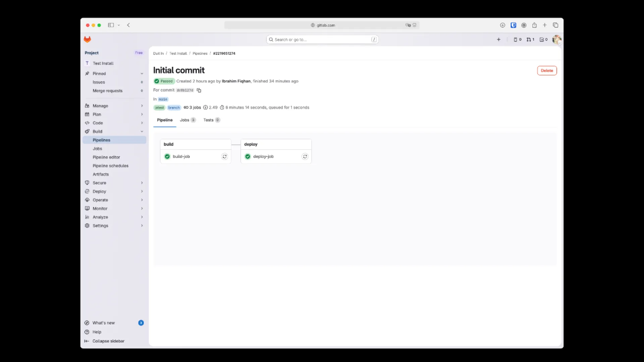644x362 pixels.
Task: Click the GitLab fox logo
Action: pyautogui.click(x=87, y=40)
